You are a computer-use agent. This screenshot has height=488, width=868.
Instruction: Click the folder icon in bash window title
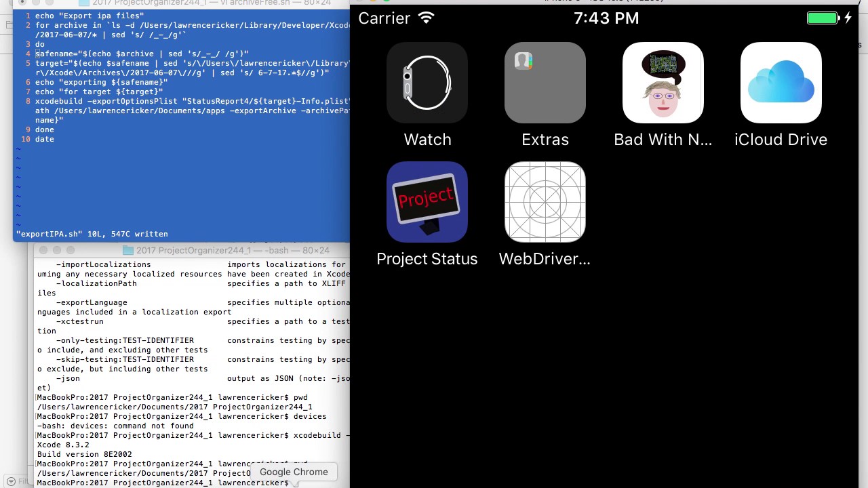(x=127, y=250)
